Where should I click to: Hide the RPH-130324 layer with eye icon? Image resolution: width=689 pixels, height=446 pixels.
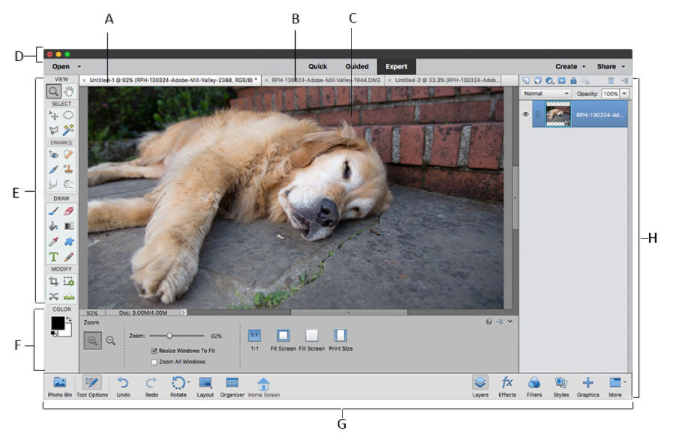coord(525,114)
